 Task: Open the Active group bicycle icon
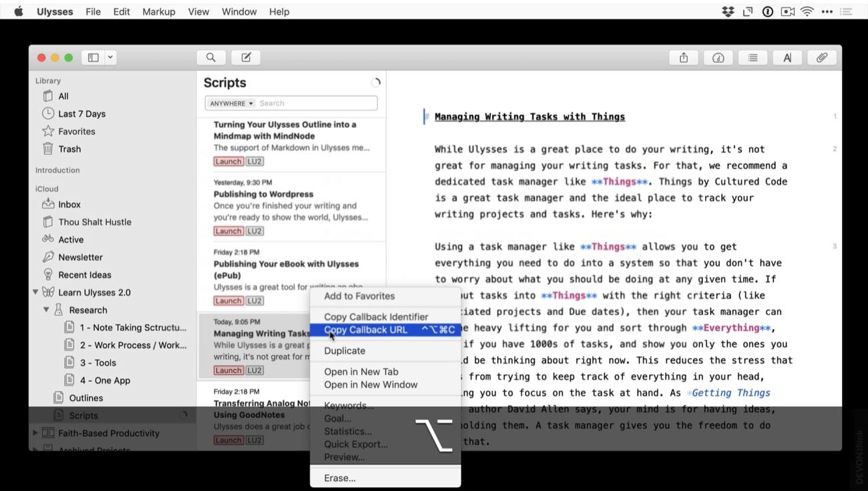48,239
